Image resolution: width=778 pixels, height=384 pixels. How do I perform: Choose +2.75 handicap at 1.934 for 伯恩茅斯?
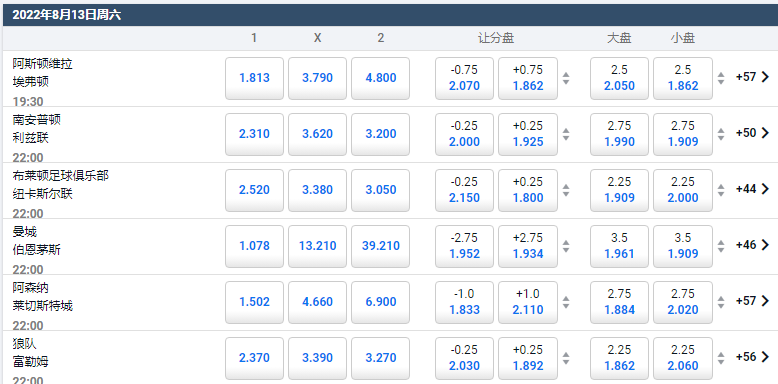coord(528,247)
